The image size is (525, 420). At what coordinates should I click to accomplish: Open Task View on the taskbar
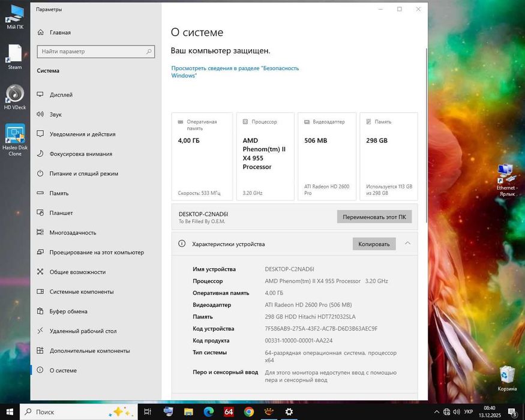click(148, 412)
